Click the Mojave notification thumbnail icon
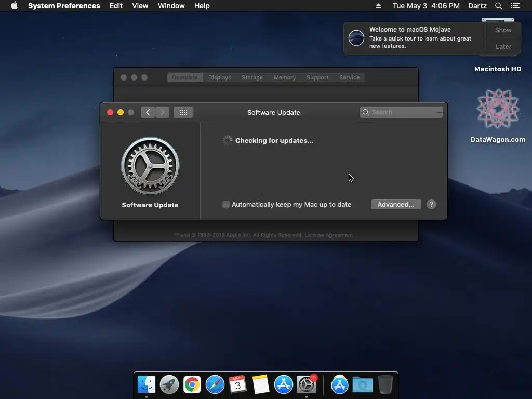Screen dimensions: 532x399 pyautogui.click(x=356, y=37)
